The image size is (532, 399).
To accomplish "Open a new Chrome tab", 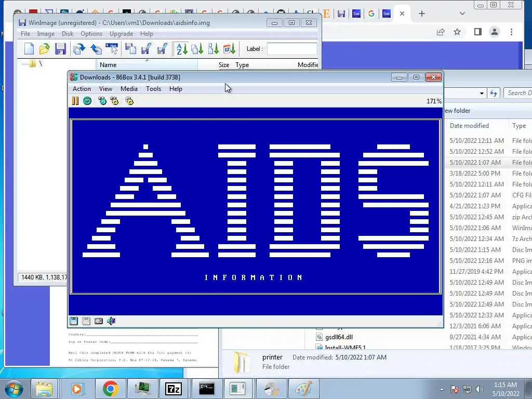I will [422, 14].
